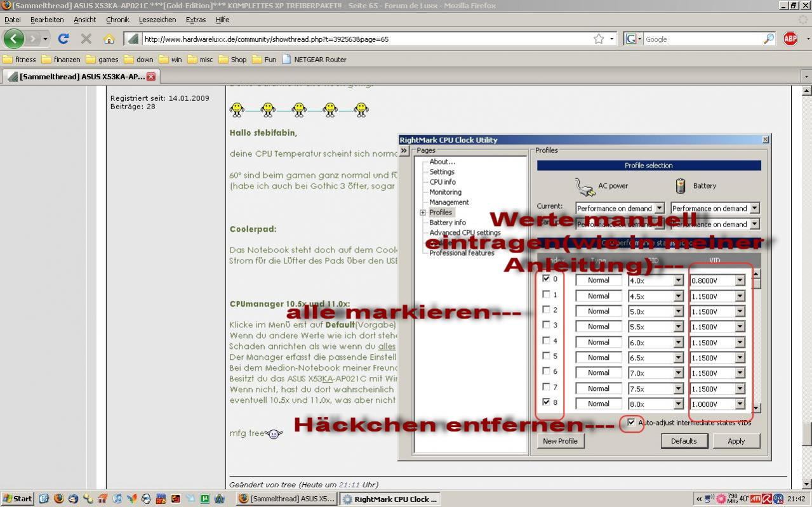Select Battery info in Pages tree
Screen dimensions: 812x507
pyautogui.click(x=448, y=223)
